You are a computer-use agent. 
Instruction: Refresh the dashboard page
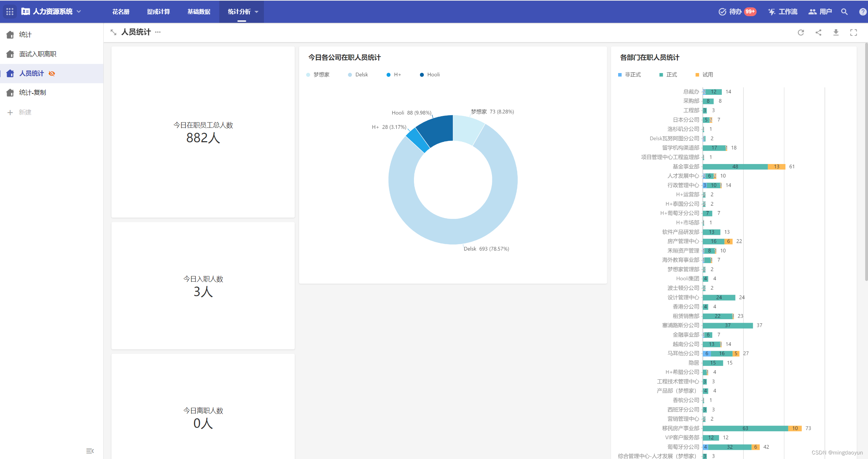(x=801, y=32)
